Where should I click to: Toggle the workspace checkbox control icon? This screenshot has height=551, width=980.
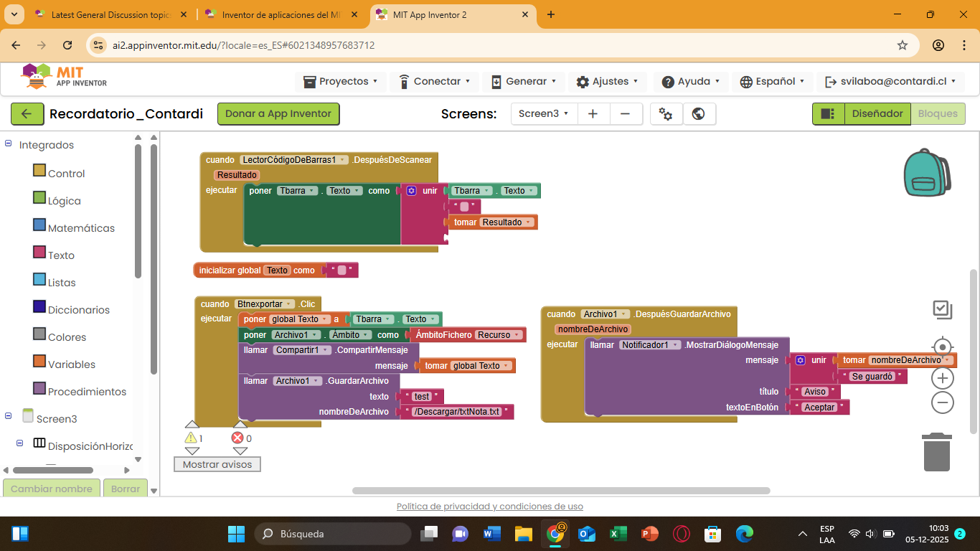pyautogui.click(x=943, y=310)
